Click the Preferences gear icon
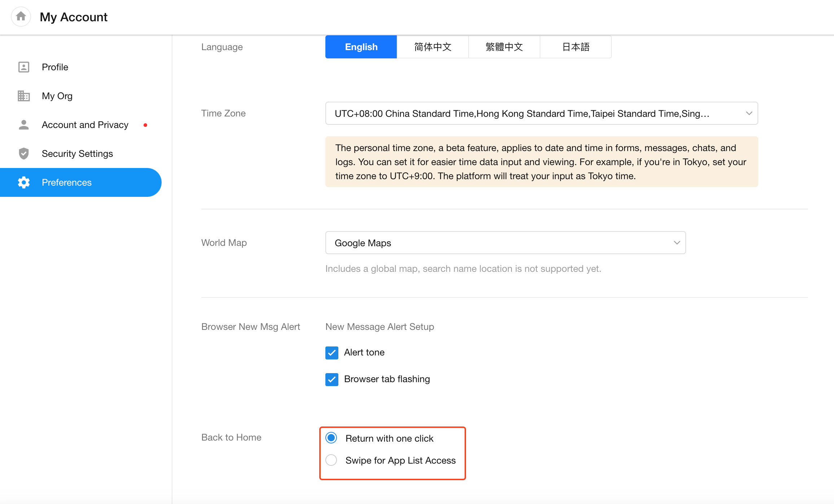 [24, 182]
